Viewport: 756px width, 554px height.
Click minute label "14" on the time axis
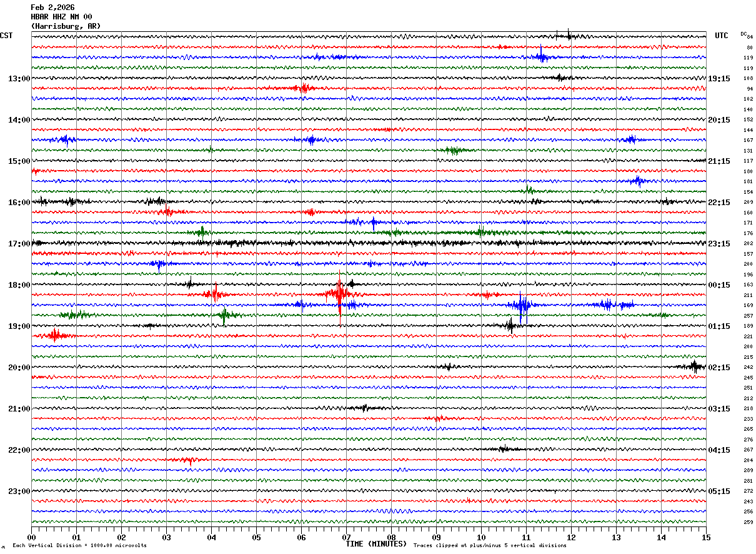[661, 537]
